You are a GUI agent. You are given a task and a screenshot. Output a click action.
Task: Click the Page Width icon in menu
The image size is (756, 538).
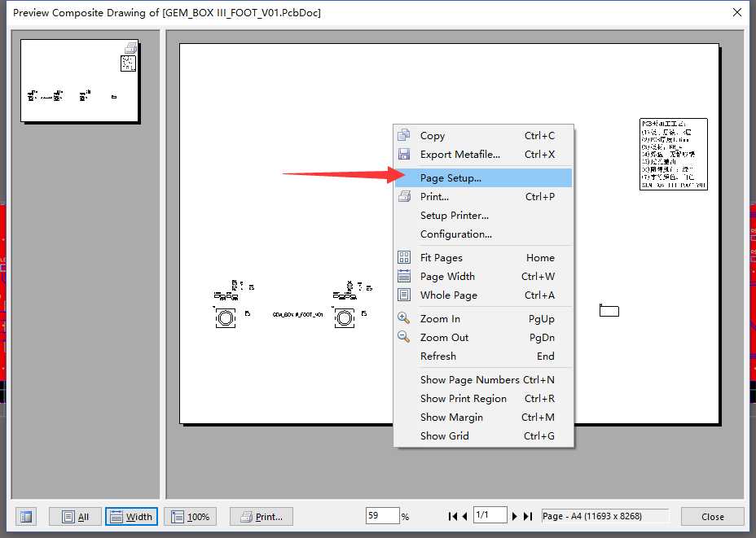point(403,277)
